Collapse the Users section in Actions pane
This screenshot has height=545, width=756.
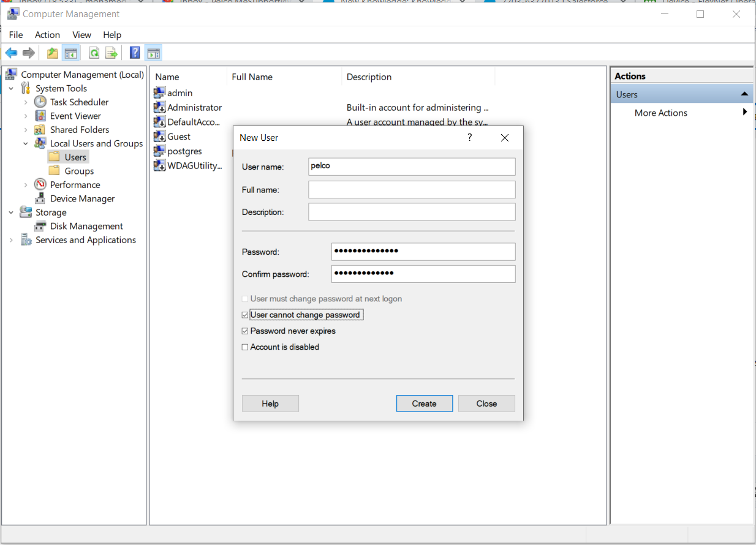coord(744,94)
